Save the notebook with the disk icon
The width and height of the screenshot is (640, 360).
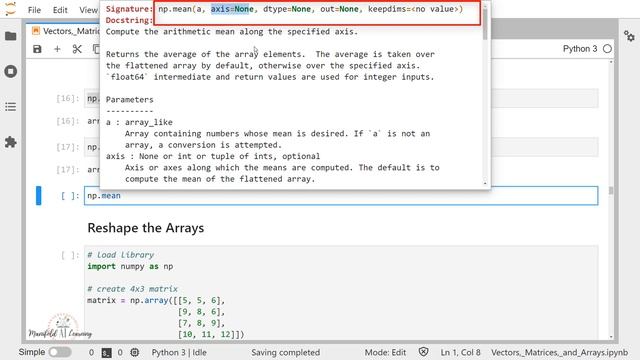pos(37,49)
